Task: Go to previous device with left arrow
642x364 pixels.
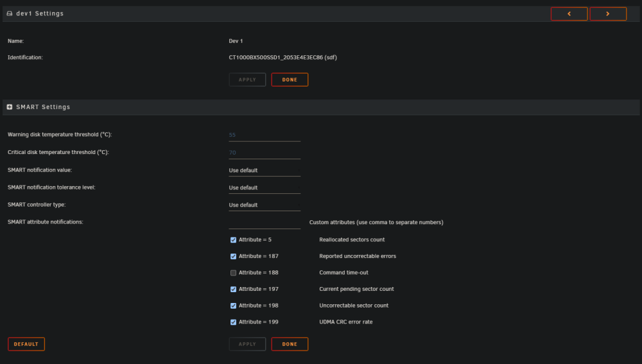Action: [569, 14]
